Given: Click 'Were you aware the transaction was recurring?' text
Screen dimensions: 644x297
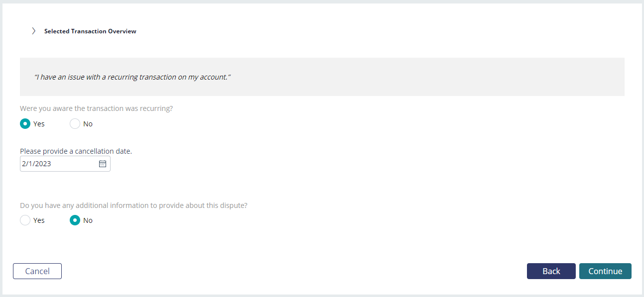Looking at the screenshot, I should 96,108.
